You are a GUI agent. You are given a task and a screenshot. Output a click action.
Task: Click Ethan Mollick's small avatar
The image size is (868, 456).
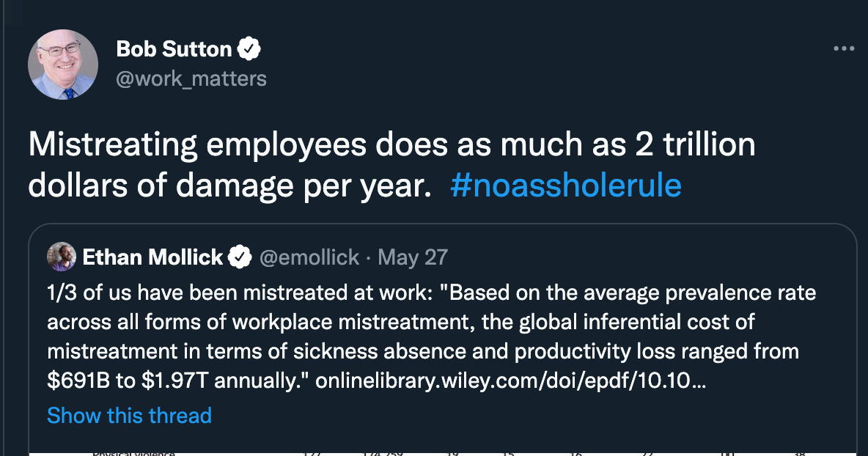point(62,257)
